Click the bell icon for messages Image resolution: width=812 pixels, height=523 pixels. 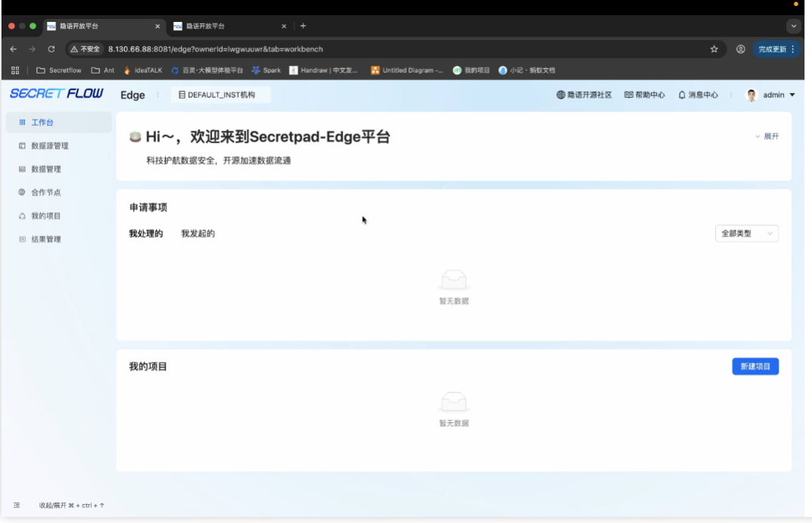click(682, 95)
